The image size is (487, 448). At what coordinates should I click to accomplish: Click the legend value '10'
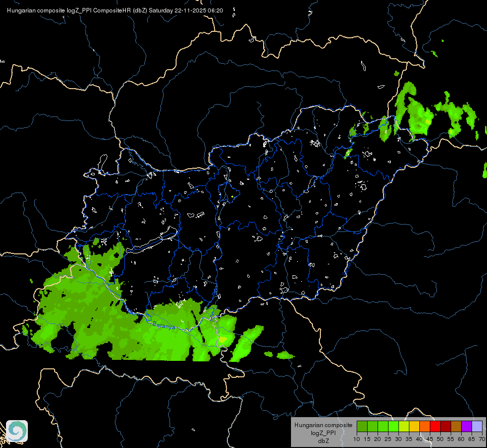pyautogui.click(x=357, y=440)
